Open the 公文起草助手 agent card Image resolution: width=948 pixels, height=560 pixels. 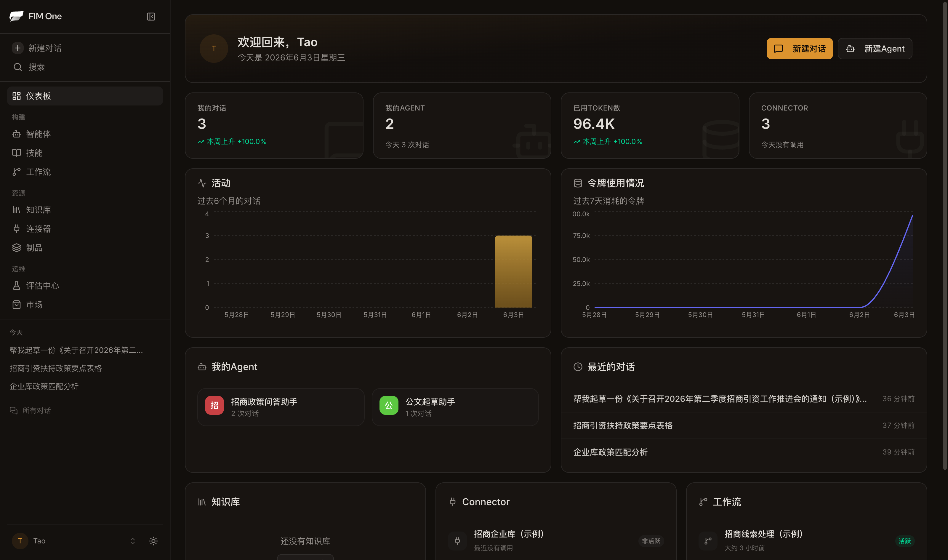click(x=455, y=407)
